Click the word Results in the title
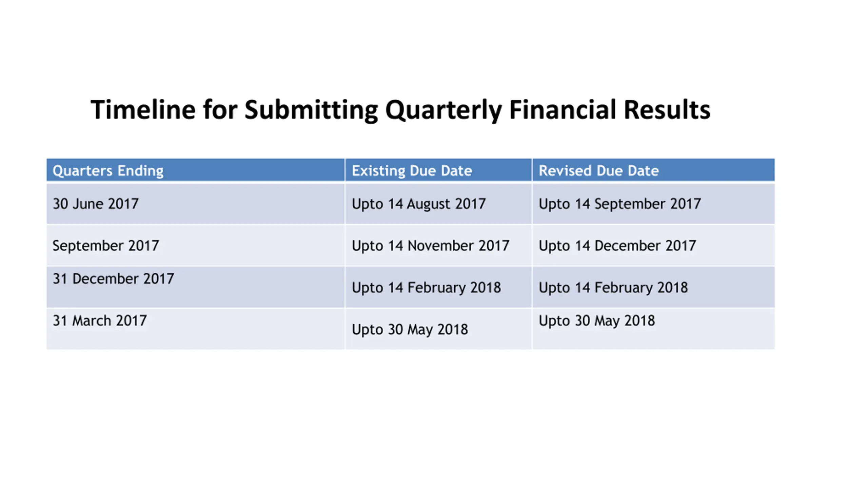Screen dimensions: 868x496 coord(668,110)
